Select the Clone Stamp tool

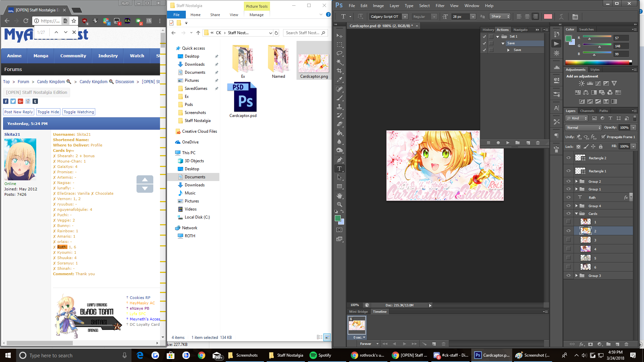coord(340,107)
